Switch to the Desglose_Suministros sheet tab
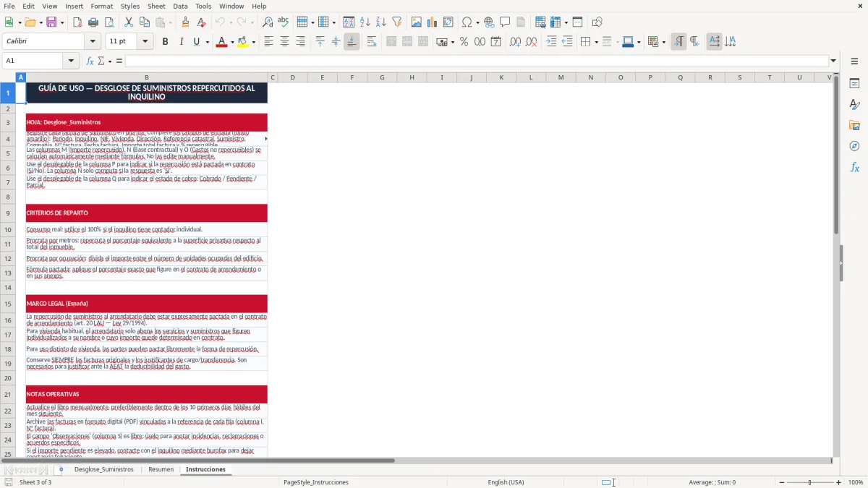 click(103, 469)
